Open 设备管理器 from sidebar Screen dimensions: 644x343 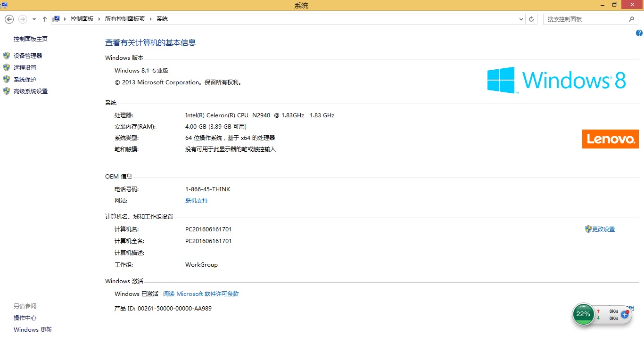[x=28, y=56]
